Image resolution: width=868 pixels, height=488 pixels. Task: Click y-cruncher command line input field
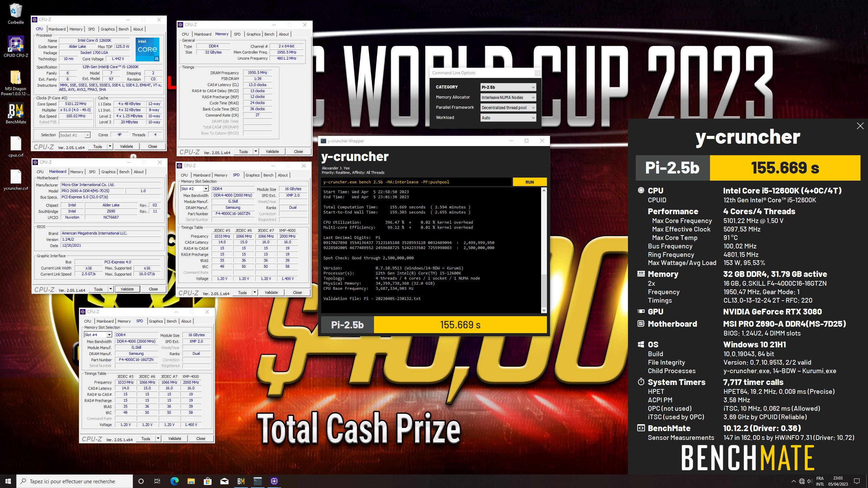click(416, 182)
